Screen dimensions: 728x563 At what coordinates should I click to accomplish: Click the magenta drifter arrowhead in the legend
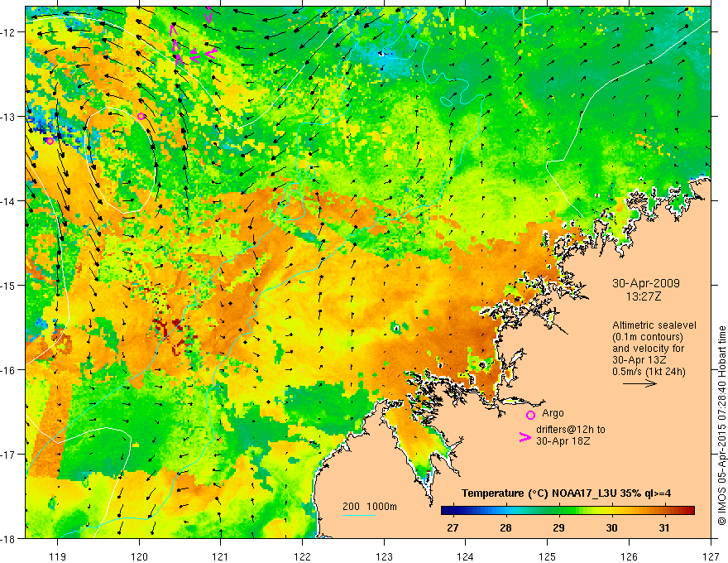pyautogui.click(x=525, y=437)
